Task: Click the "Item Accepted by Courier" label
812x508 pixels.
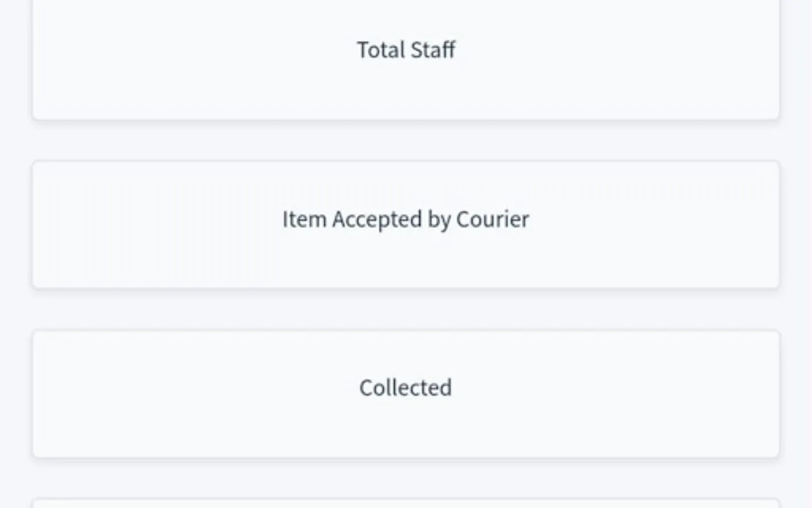Action: [x=406, y=219]
